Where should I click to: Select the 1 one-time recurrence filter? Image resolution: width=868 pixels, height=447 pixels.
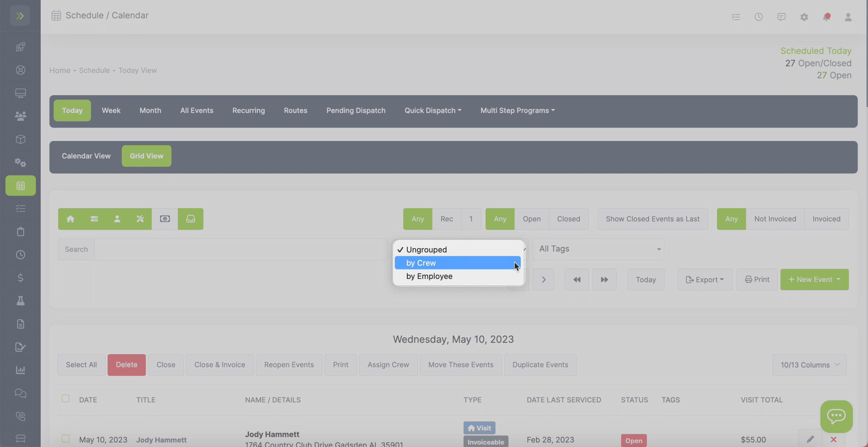(471, 219)
